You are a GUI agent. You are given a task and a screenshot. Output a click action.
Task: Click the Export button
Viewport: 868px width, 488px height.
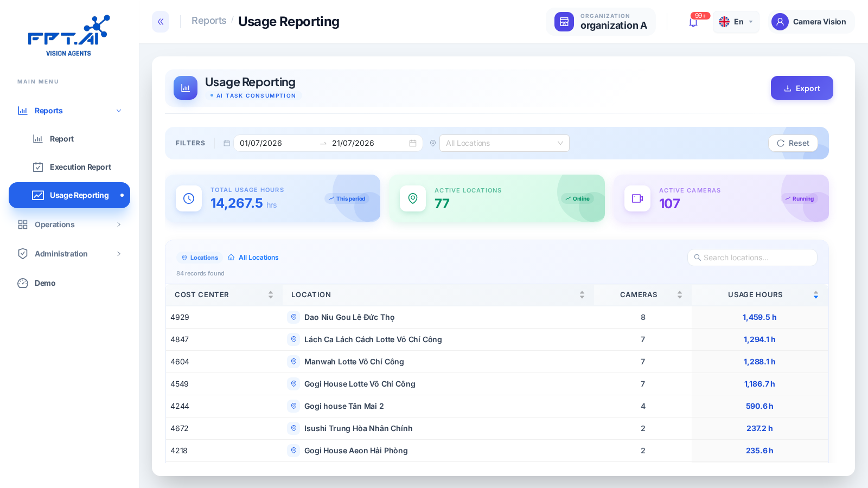tap(802, 88)
